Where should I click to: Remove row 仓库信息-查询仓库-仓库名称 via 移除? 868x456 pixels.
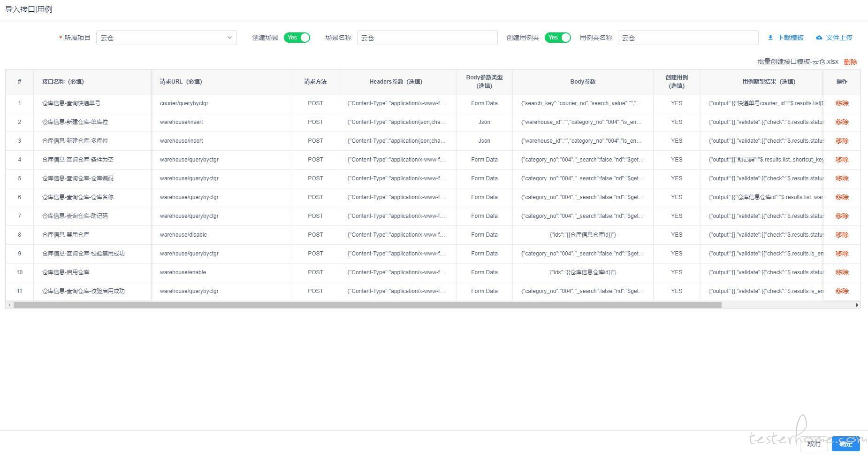click(x=842, y=197)
